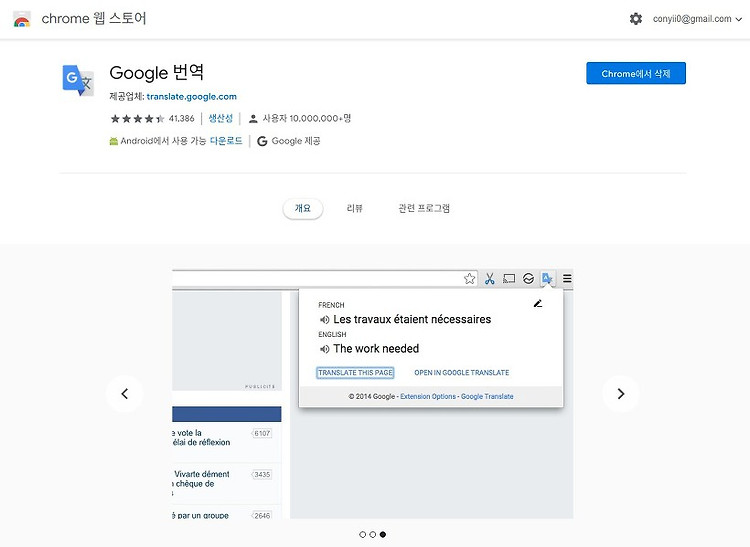The height and width of the screenshot is (547, 750).
Task: Click 'The work needed' translation text
Action: pos(376,349)
